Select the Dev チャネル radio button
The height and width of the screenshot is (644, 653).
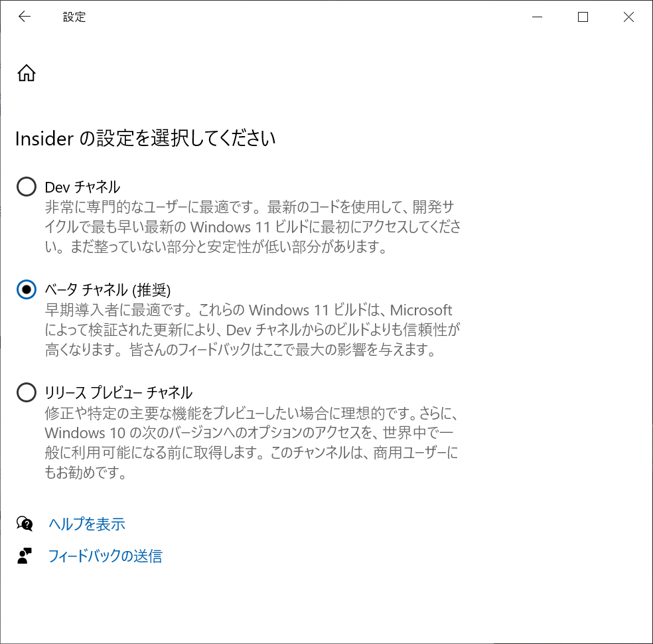(x=27, y=186)
